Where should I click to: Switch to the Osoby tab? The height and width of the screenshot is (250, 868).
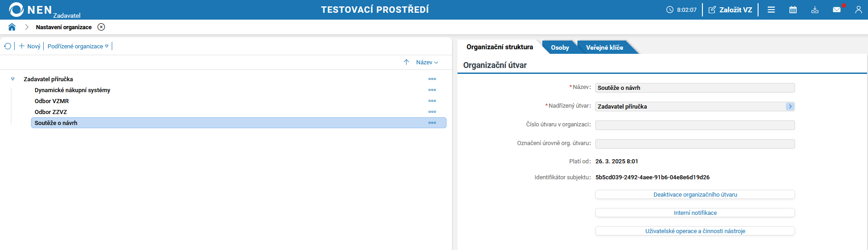[x=560, y=47]
